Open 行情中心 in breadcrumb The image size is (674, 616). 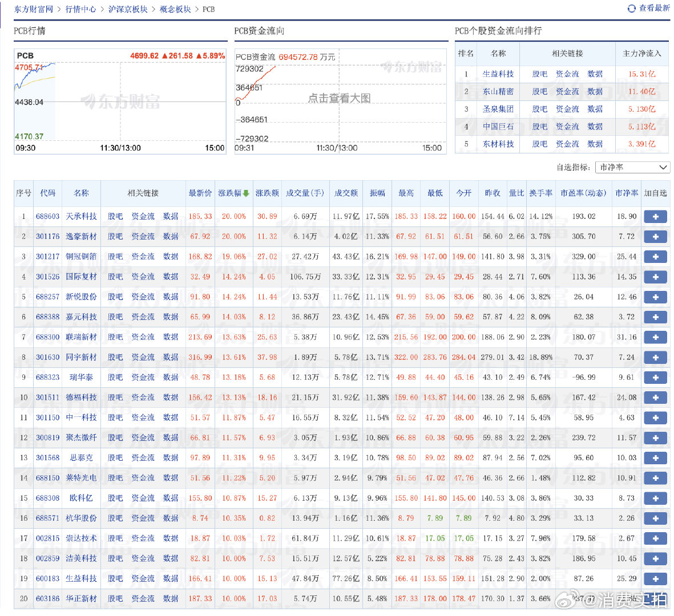point(81,9)
